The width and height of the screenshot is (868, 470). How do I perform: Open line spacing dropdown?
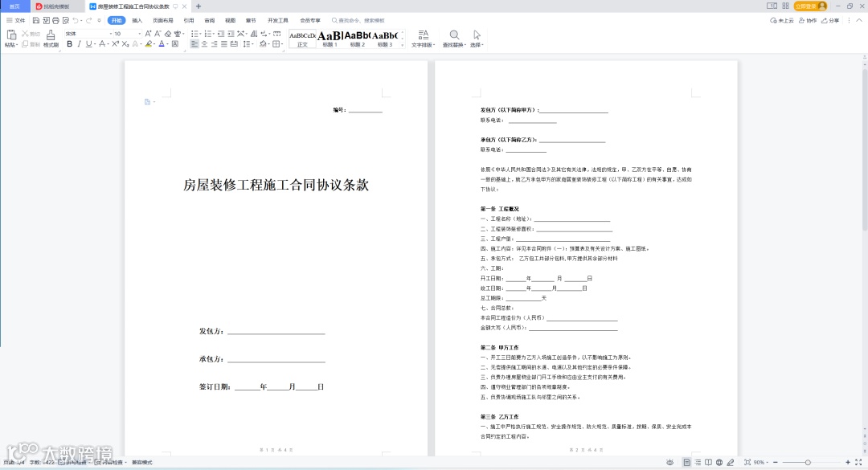click(253, 43)
